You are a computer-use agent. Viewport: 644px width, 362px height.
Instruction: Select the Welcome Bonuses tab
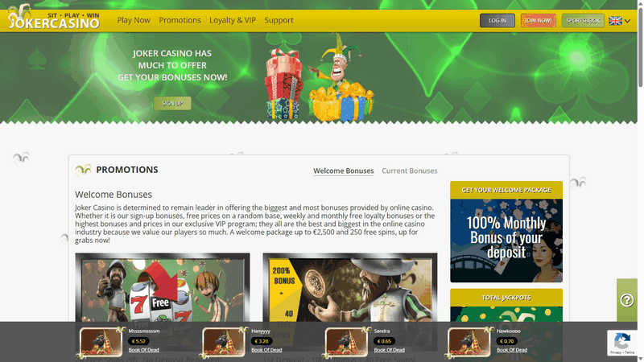(x=344, y=171)
